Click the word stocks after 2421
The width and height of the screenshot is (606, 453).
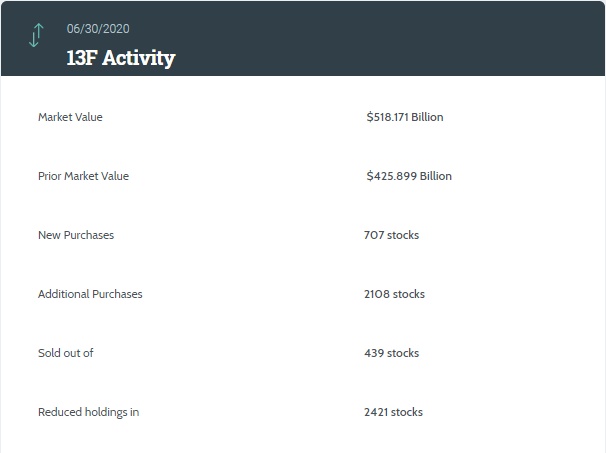click(x=407, y=412)
